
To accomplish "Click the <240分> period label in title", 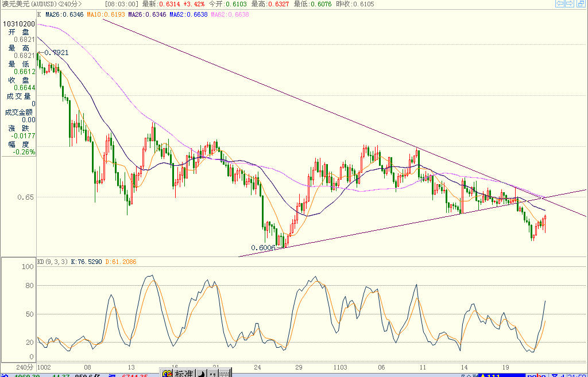I will coord(71,4).
